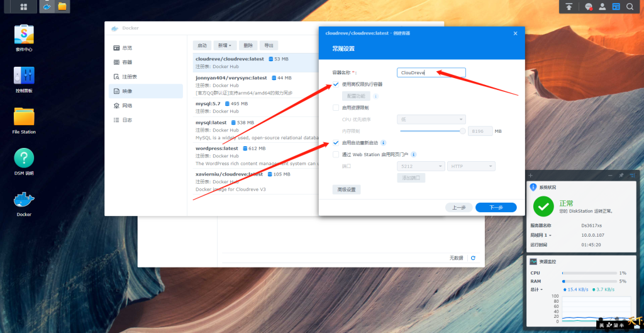Add a widget with the plus icon
This screenshot has height=333, width=644.
coord(530,175)
